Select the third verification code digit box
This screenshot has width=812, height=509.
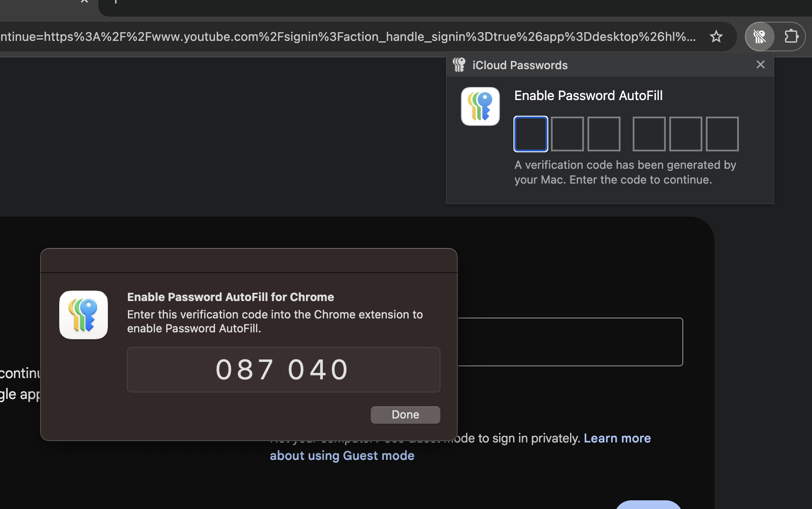click(604, 134)
